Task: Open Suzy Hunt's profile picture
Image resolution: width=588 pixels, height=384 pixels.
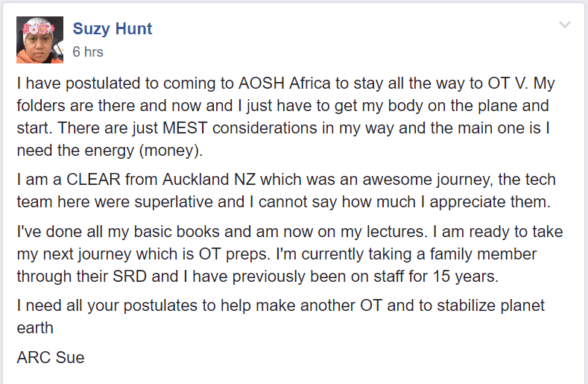Action: coord(39,40)
